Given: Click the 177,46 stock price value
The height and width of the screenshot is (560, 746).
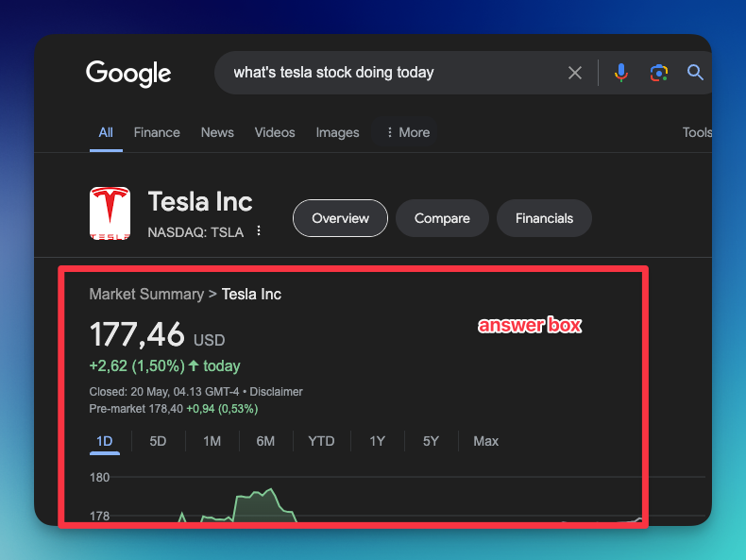Looking at the screenshot, I should point(137,334).
